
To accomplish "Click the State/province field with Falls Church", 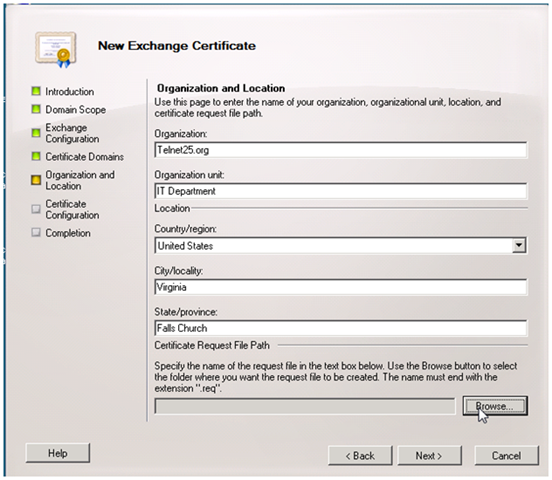I will tap(340, 328).
